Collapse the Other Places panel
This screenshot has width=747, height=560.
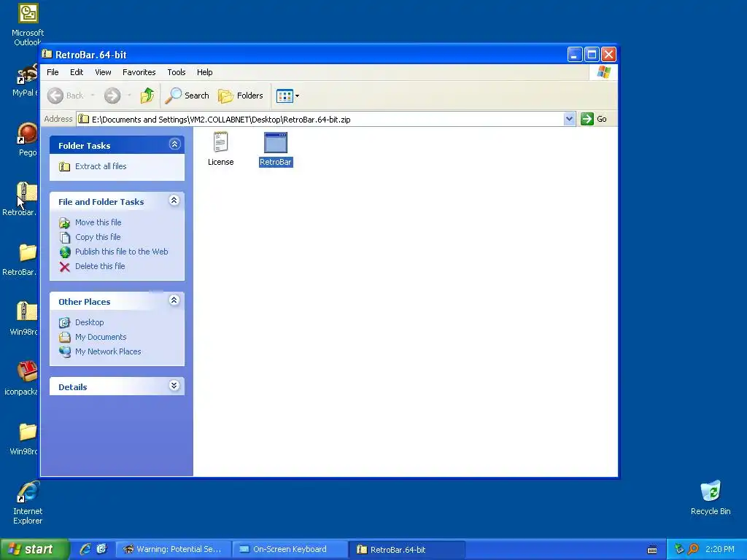[174, 300]
